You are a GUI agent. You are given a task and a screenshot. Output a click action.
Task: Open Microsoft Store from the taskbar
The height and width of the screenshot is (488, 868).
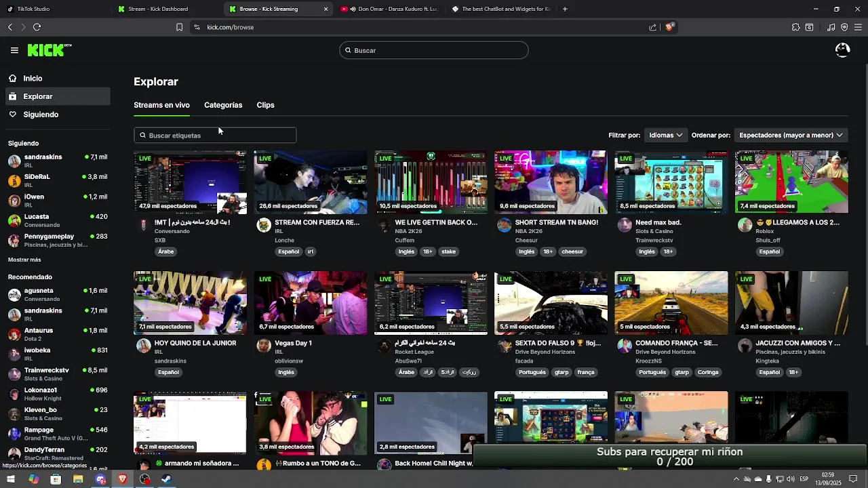[56, 479]
